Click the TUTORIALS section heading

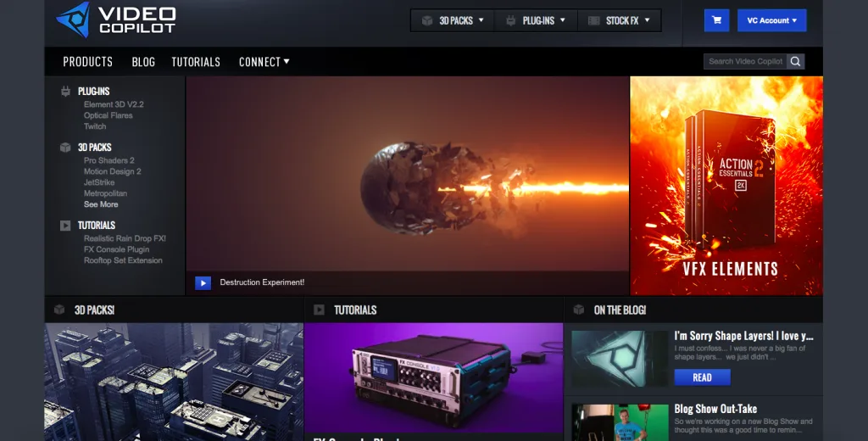355,310
